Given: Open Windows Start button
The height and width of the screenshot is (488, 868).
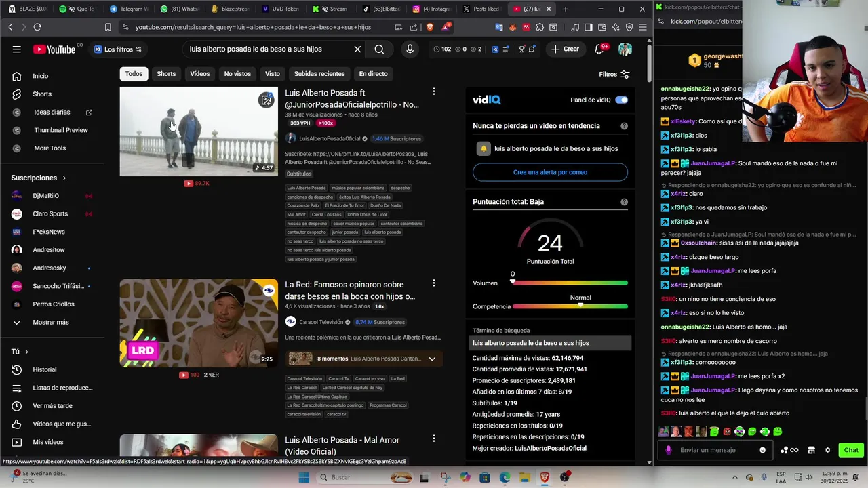Looking at the screenshot, I should tap(304, 477).
